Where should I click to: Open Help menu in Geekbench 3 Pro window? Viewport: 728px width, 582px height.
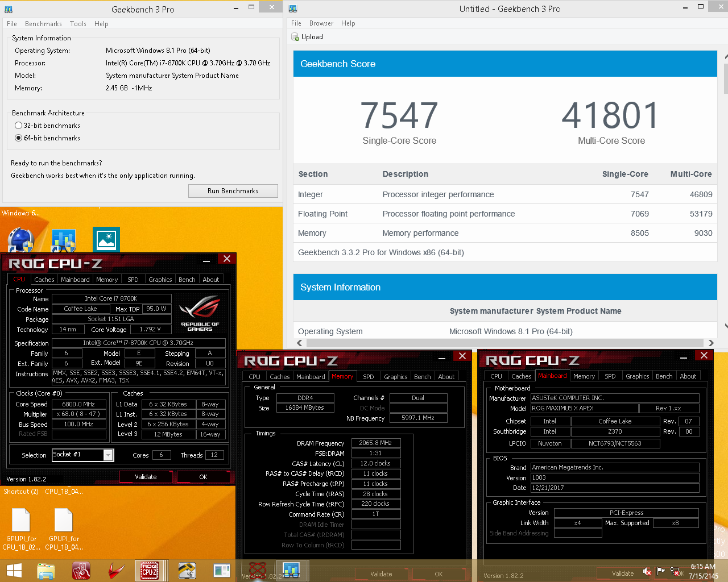click(101, 24)
